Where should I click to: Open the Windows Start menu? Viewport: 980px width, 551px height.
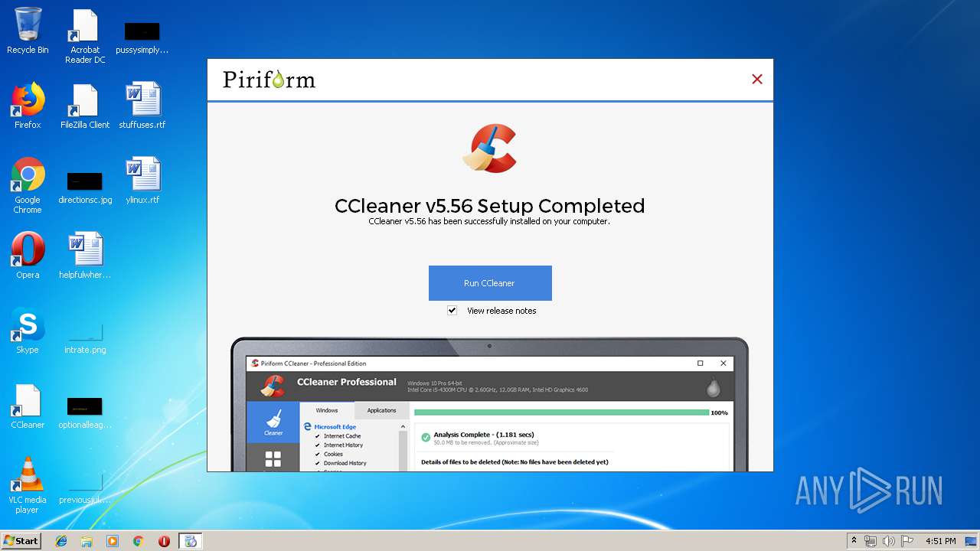click(21, 540)
